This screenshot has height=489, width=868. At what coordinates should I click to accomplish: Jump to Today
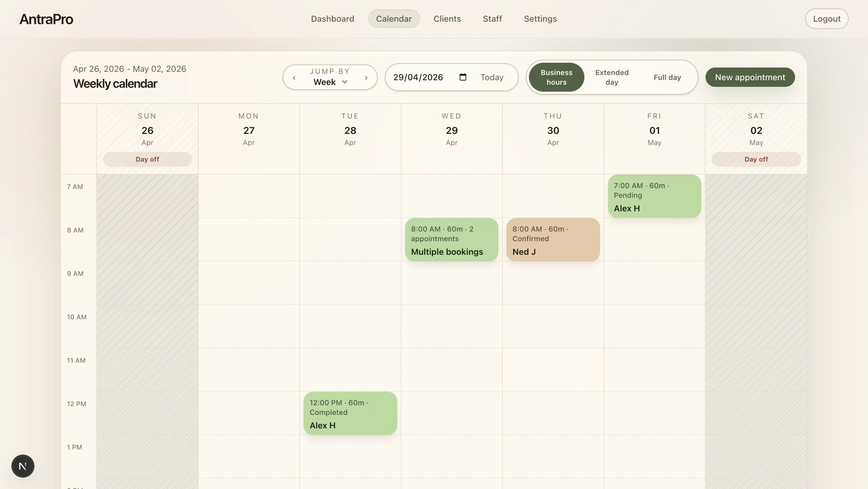[492, 77]
